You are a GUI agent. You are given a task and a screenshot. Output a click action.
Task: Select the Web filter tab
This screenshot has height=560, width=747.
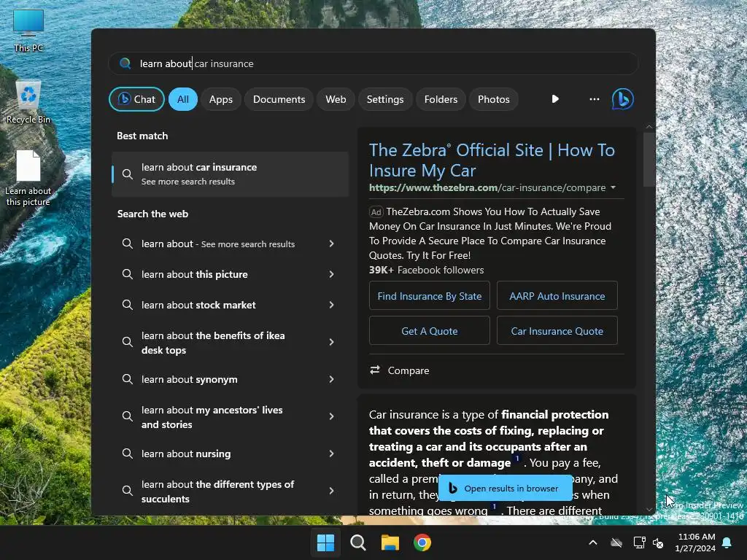tap(336, 99)
